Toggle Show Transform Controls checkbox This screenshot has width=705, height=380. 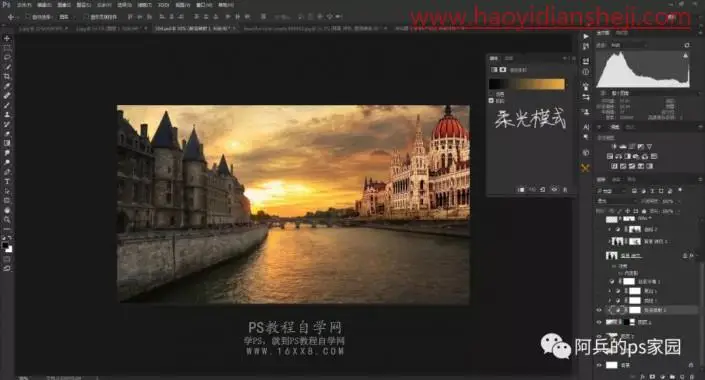[x=86, y=17]
